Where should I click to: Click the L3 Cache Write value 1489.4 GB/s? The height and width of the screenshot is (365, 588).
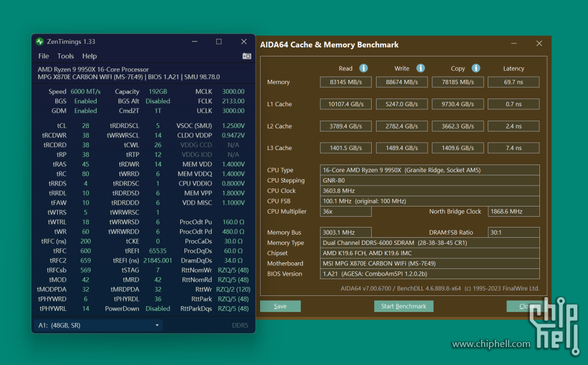click(402, 148)
